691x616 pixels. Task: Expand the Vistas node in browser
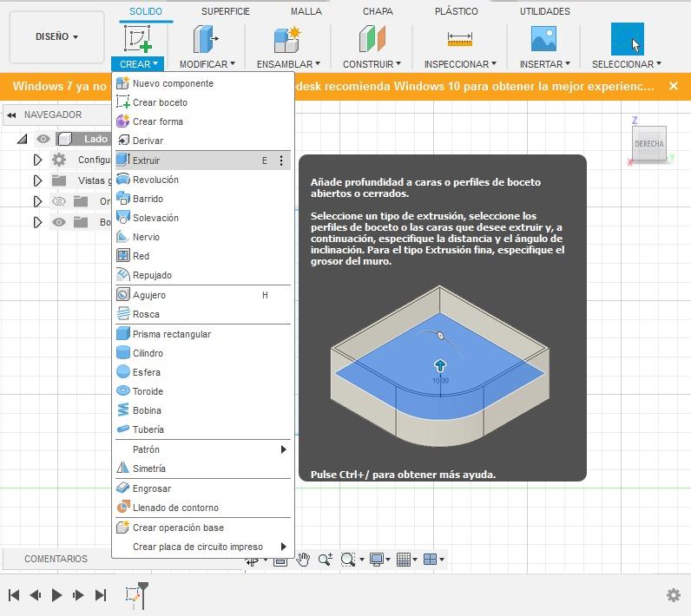point(37,180)
